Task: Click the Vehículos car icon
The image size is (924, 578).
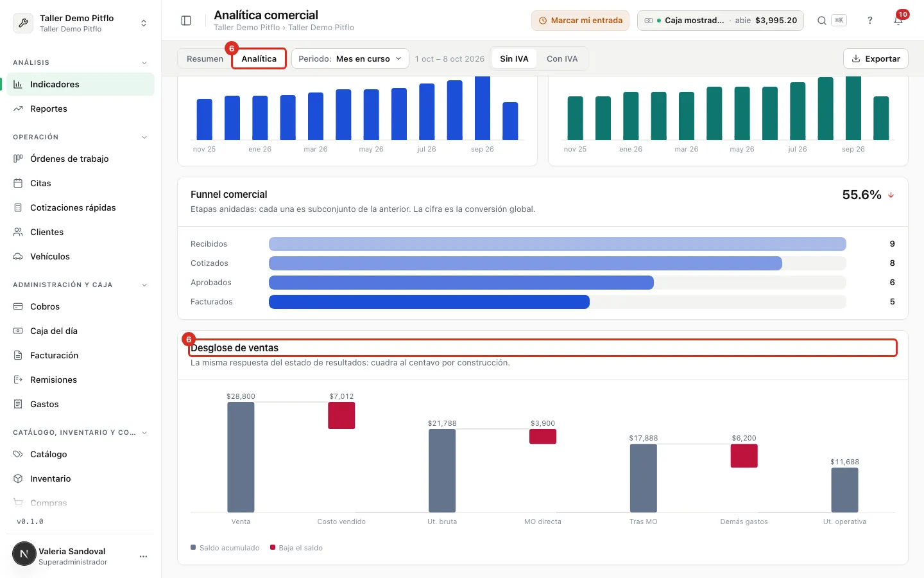Action: pyautogui.click(x=18, y=256)
